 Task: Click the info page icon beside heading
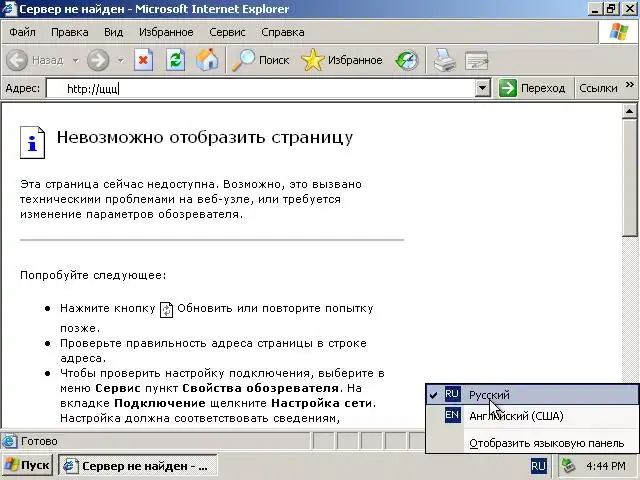coord(32,142)
